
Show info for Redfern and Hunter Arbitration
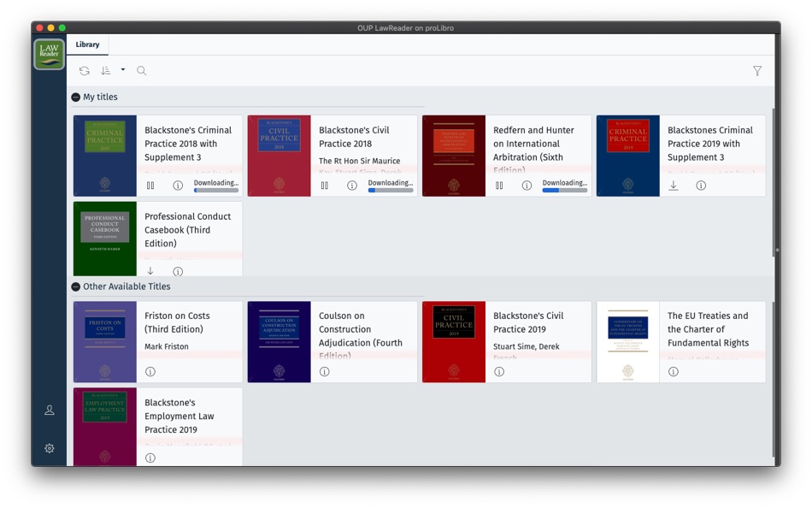coord(527,185)
